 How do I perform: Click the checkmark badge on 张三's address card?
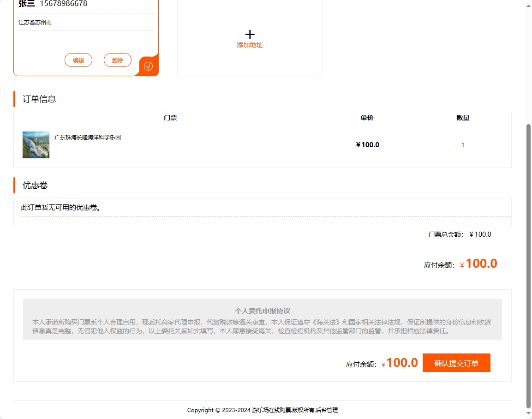148,66
